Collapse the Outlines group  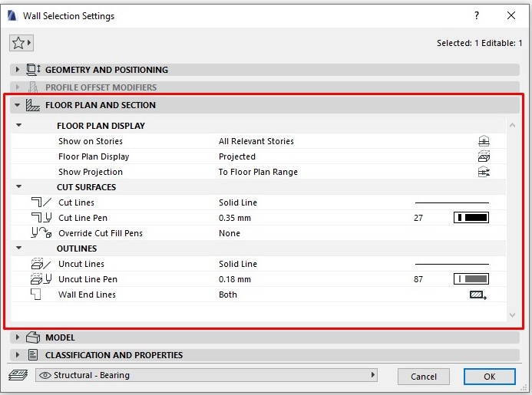(19, 249)
